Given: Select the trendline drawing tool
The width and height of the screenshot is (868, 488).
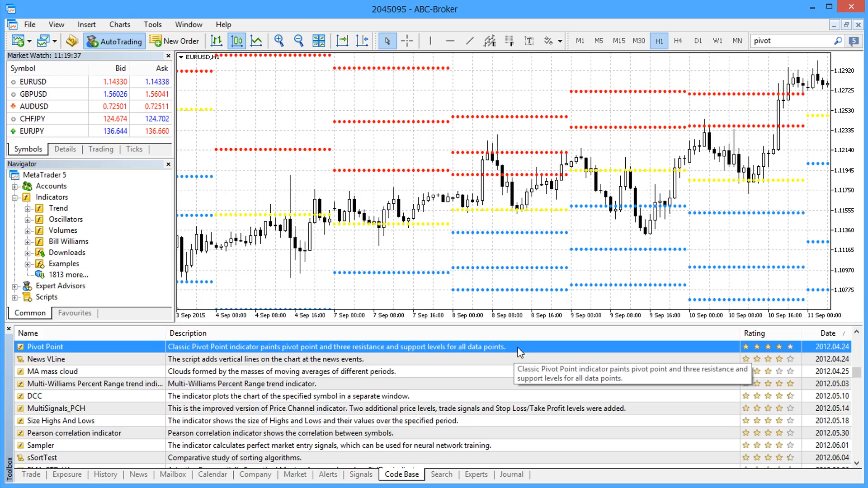Looking at the screenshot, I should [470, 41].
